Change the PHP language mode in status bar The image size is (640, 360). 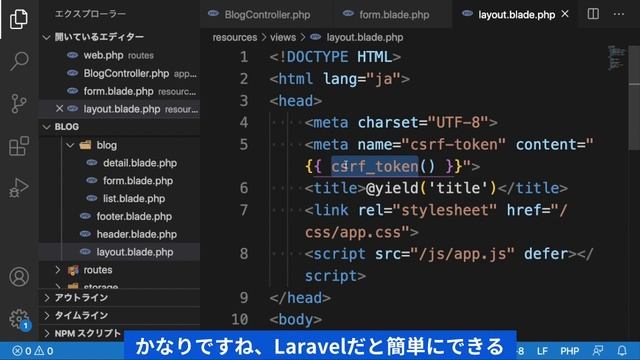click(569, 351)
